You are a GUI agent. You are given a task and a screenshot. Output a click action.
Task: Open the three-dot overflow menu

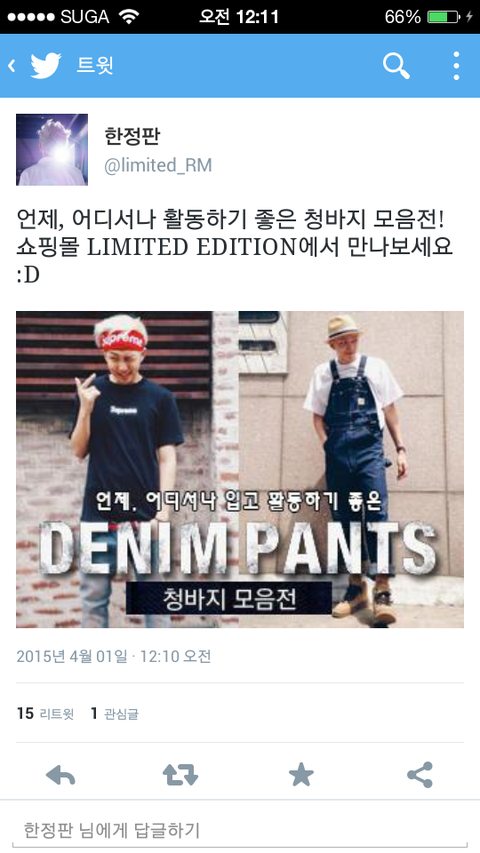click(456, 66)
